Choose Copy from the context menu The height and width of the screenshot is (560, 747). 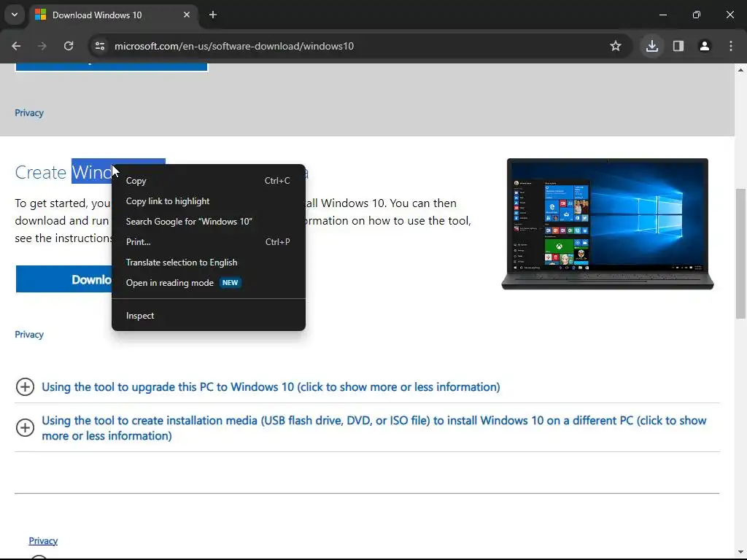(208, 181)
